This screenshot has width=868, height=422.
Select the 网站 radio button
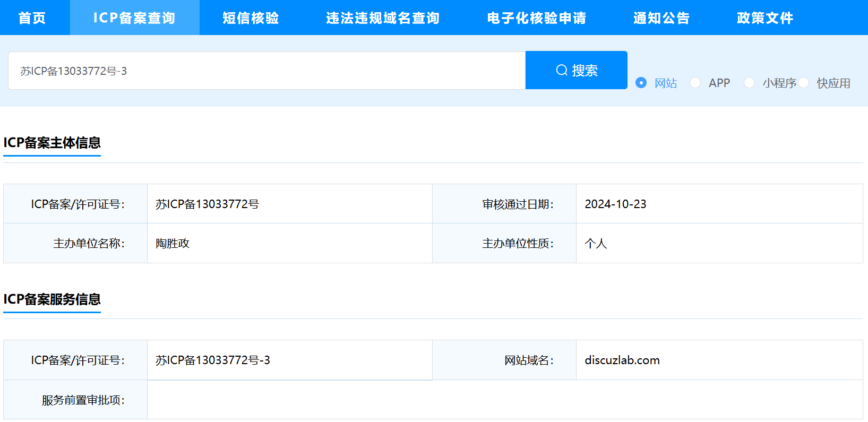(x=641, y=83)
